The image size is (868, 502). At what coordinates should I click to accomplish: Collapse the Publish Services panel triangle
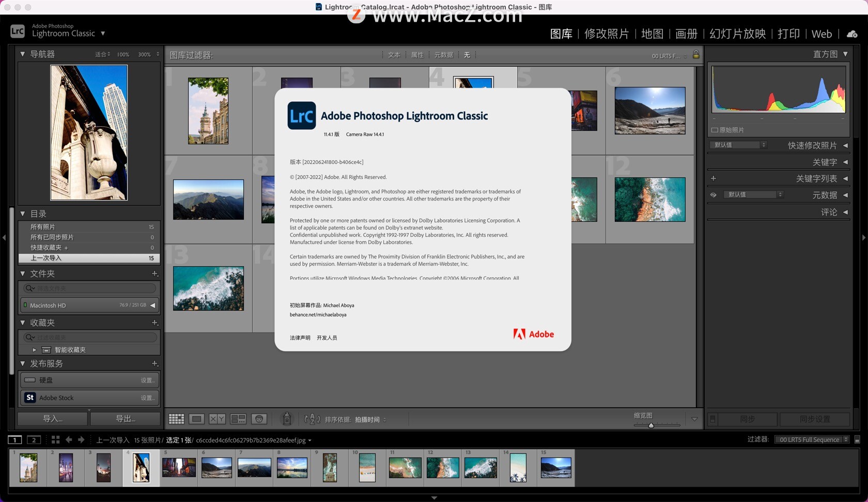[23, 363]
